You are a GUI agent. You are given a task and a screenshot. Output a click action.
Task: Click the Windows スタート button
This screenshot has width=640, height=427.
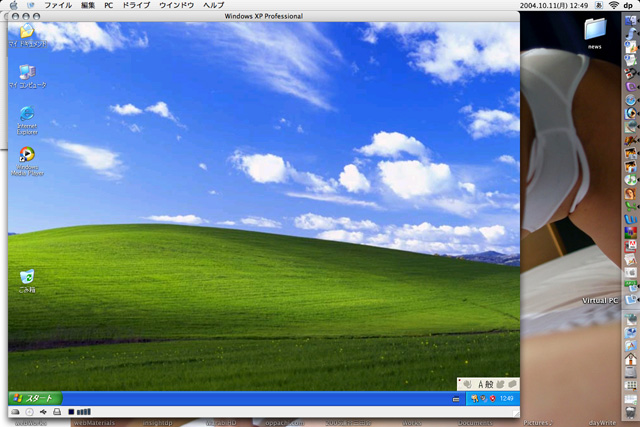click(33, 398)
